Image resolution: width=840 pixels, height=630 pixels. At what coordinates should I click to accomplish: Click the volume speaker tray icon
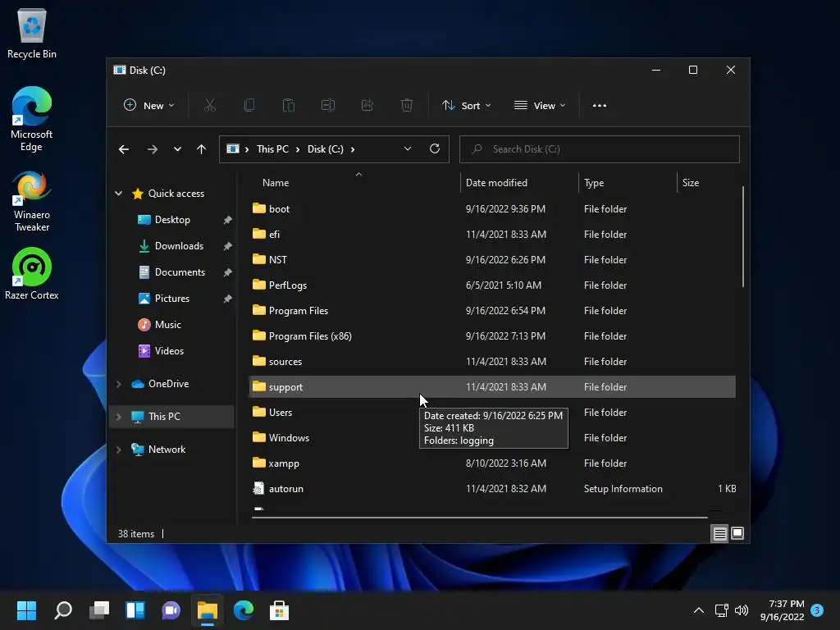(x=742, y=610)
